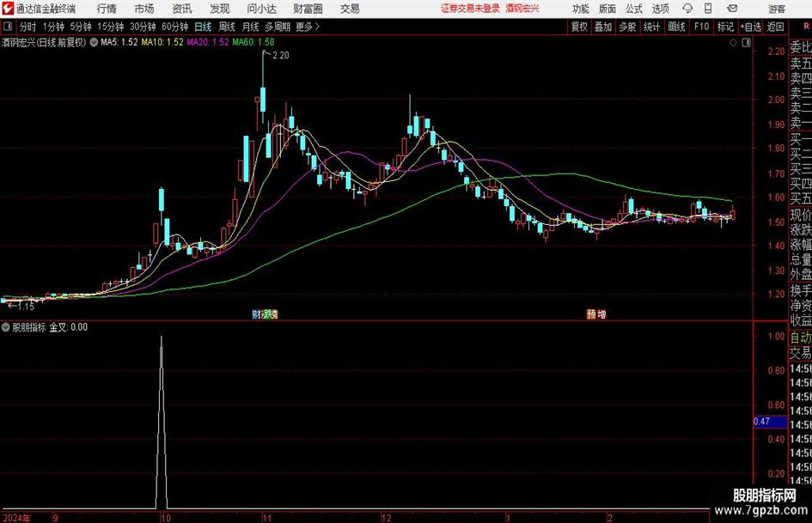Toggle the panel icon left of 分时
812x523 pixels.
[7, 27]
